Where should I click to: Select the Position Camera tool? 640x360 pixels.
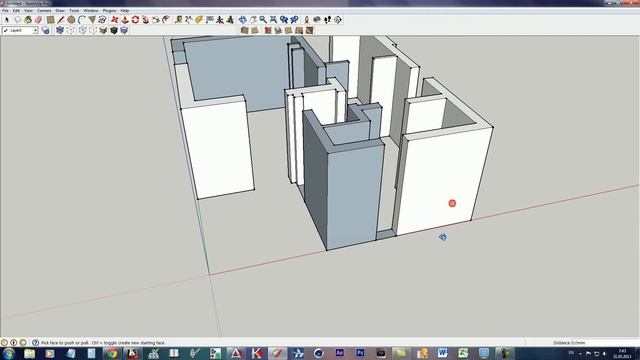[307, 20]
